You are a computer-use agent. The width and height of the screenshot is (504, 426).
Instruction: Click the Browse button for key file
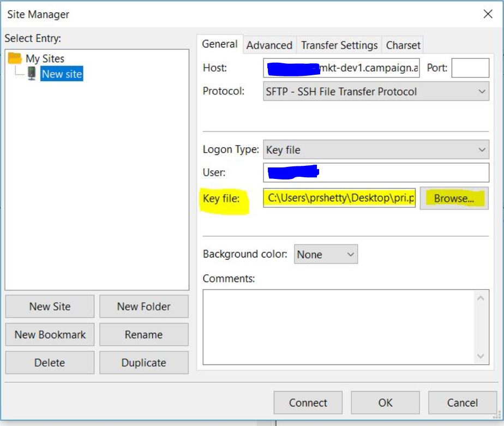(x=454, y=199)
